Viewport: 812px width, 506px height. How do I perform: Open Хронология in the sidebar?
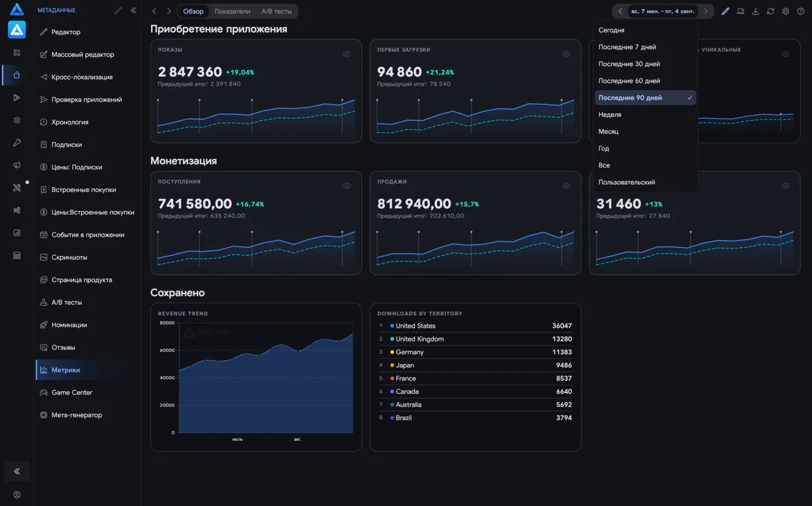pyautogui.click(x=87, y=122)
